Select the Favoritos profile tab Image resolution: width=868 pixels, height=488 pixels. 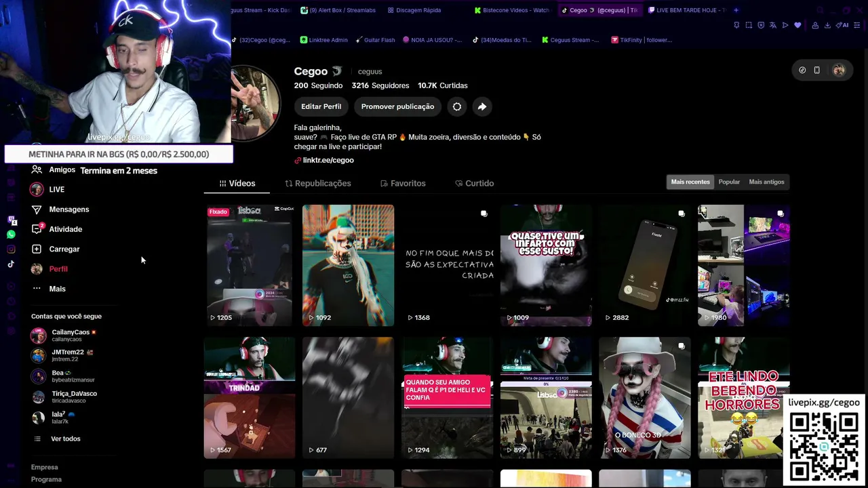(x=403, y=183)
